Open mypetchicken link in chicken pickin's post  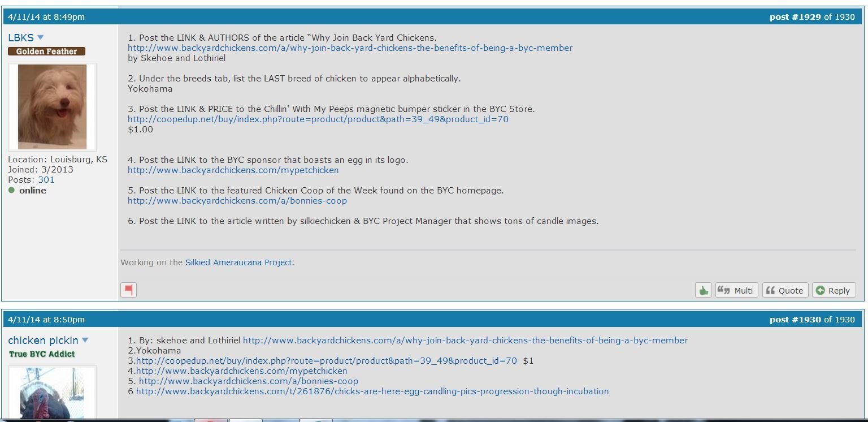coord(242,371)
